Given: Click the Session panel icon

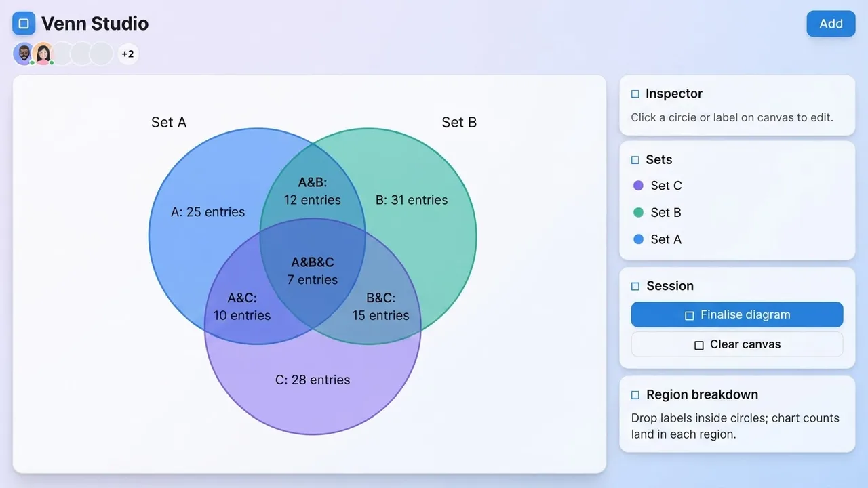Looking at the screenshot, I should coord(635,286).
